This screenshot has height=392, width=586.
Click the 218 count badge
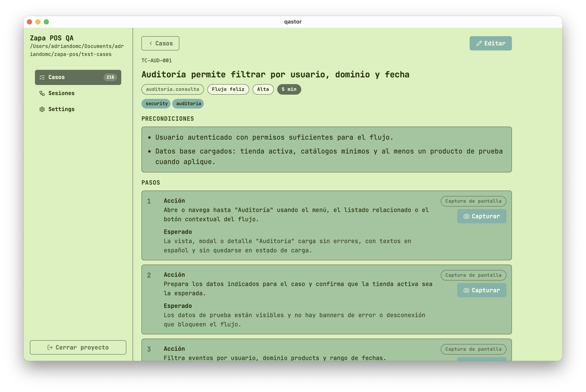tap(110, 77)
